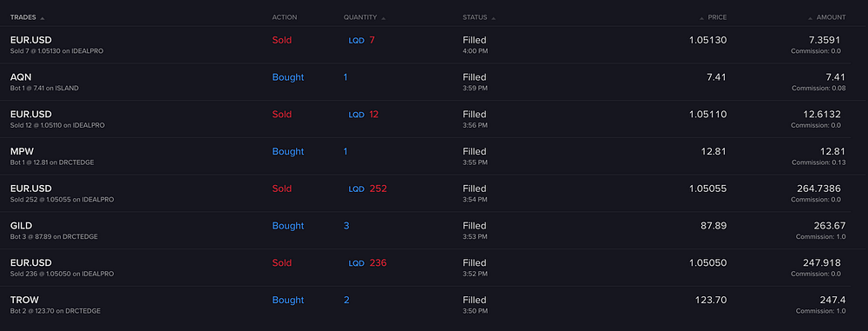Viewport: 868px width, 331px height.
Task: Sort by the TRADES column arrow
Action: (43, 18)
